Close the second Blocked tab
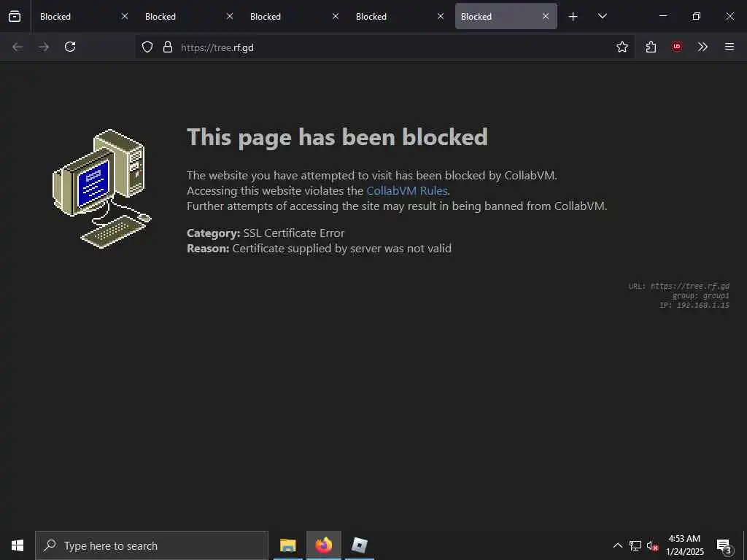Viewport: 747px width, 560px height. [230, 17]
